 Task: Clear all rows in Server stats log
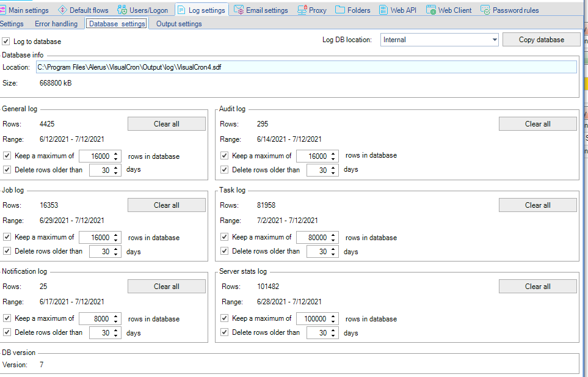[537, 287]
